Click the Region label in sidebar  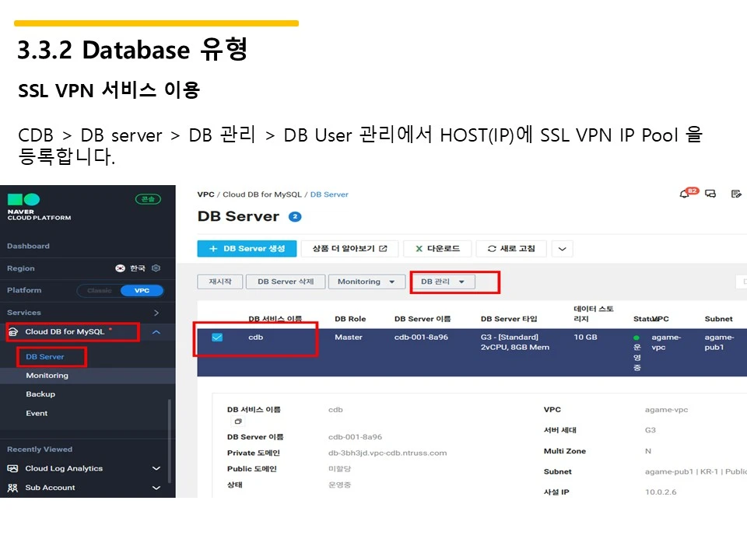point(20,268)
